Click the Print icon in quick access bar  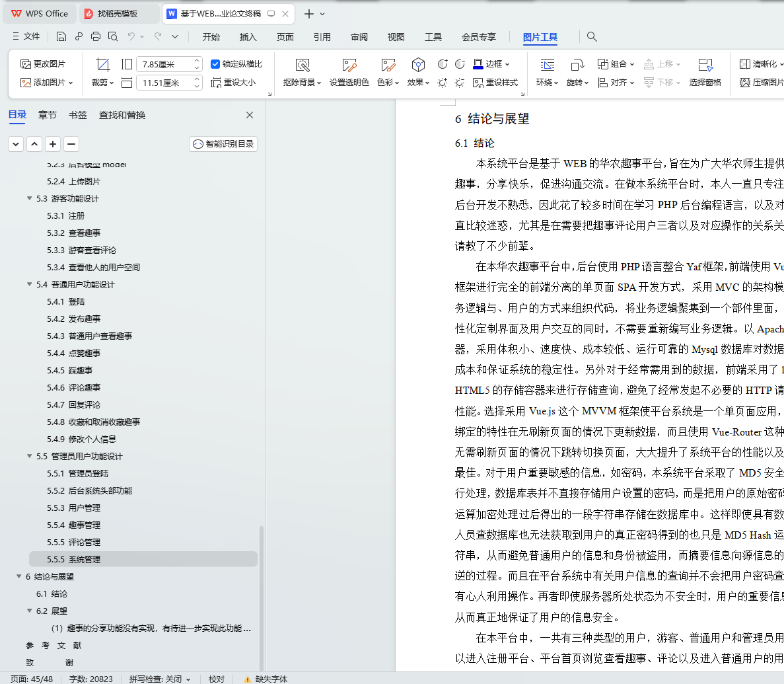[x=96, y=36]
